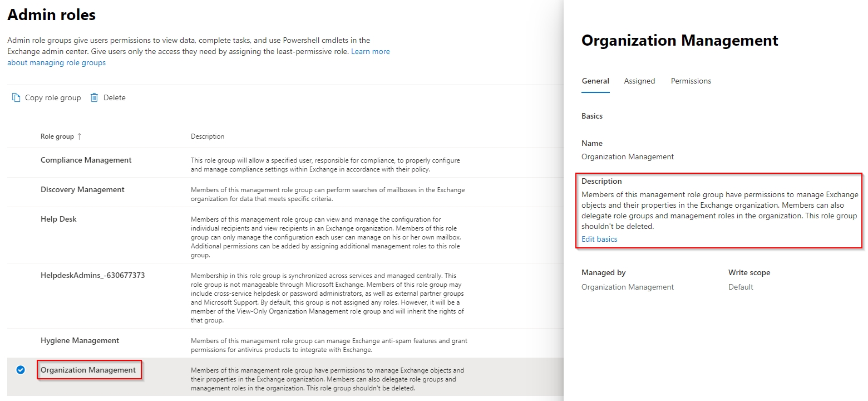
Task: Click the Organization Management role group name
Action: [88, 370]
